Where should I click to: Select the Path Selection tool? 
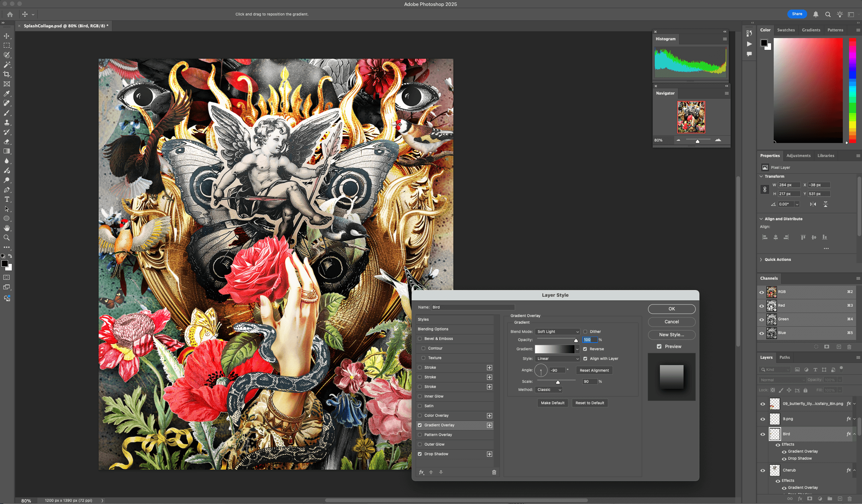pyautogui.click(x=7, y=209)
